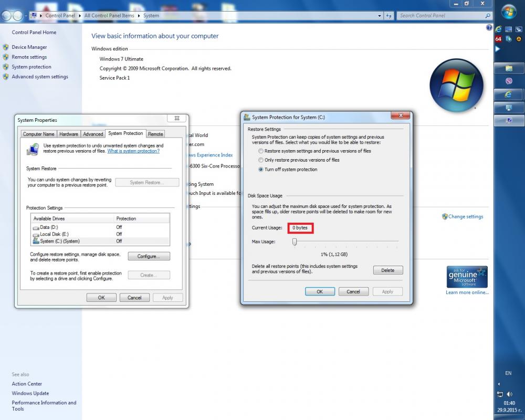Click the red AIDA64 quick launch icon

(499, 39)
